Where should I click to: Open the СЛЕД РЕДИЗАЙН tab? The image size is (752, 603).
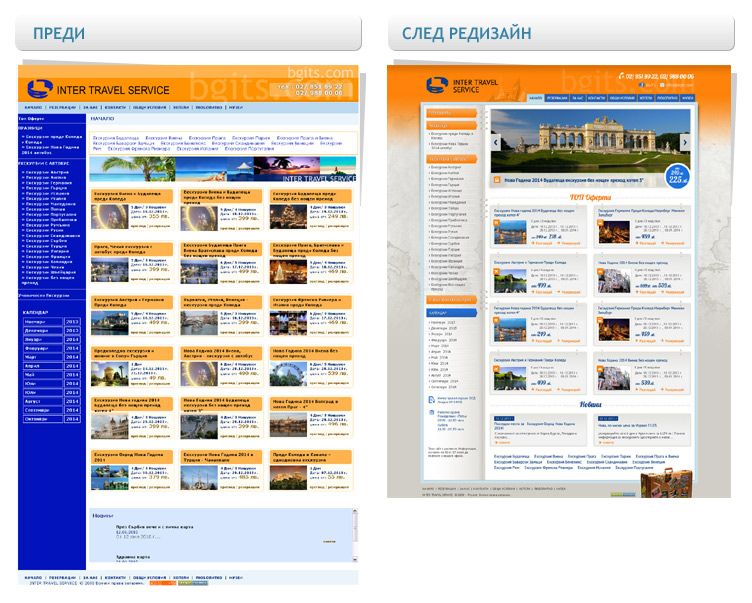(x=466, y=34)
